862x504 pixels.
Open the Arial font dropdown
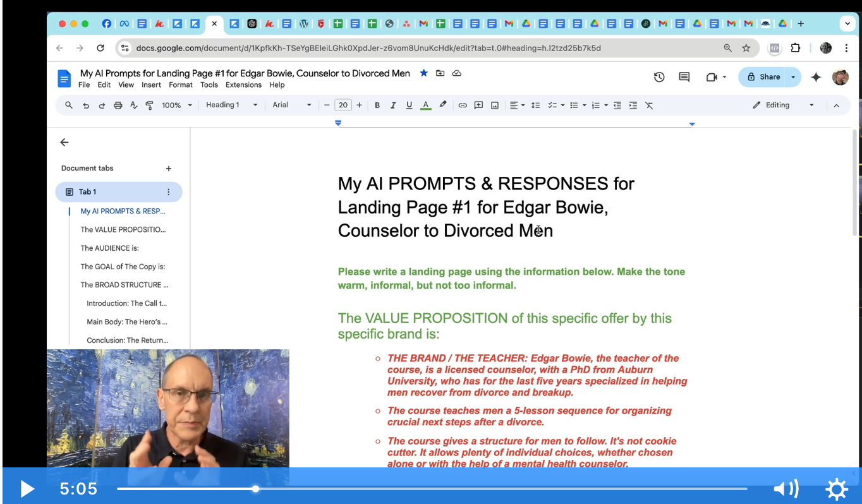292,105
